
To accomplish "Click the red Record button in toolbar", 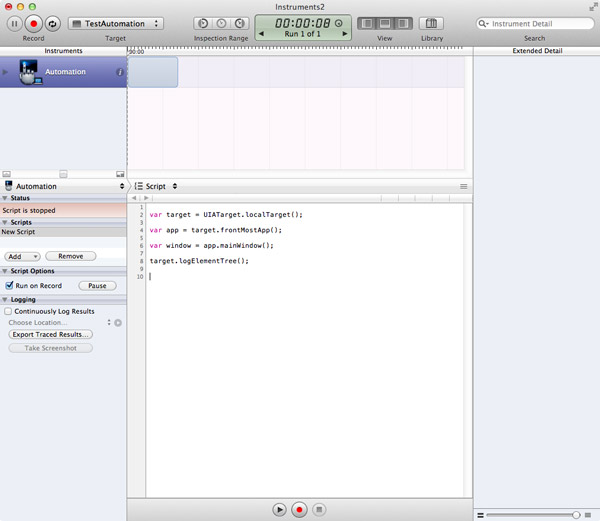I will coord(33,22).
